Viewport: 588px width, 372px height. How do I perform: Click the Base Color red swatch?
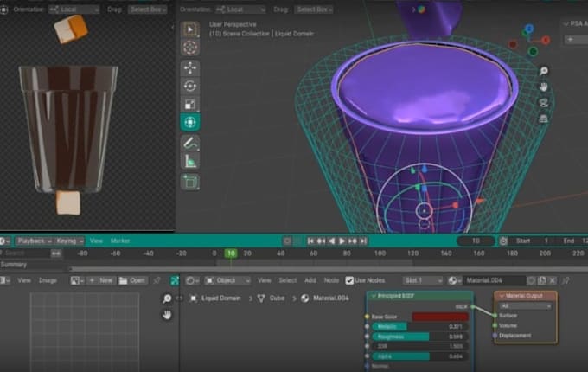coord(440,317)
